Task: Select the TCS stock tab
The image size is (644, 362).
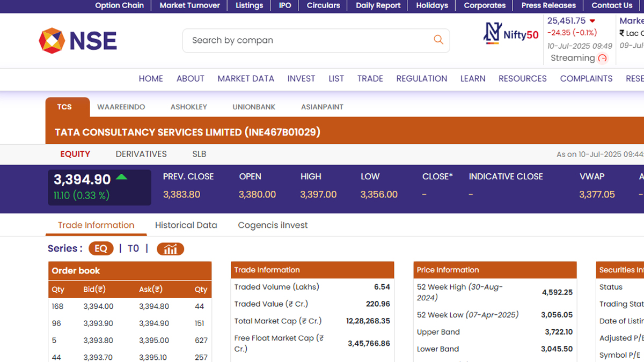Action: (x=68, y=107)
